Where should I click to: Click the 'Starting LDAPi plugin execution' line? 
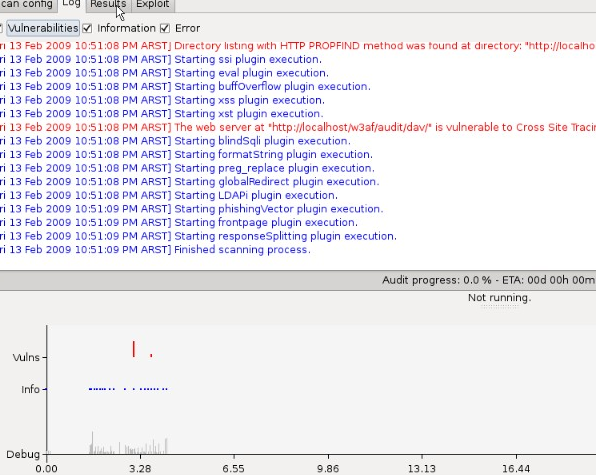click(169, 195)
